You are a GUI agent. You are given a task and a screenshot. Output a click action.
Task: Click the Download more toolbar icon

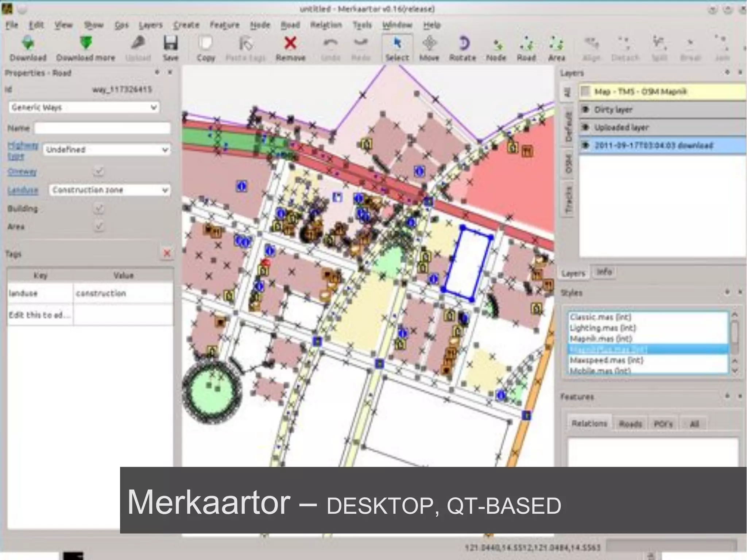point(86,49)
